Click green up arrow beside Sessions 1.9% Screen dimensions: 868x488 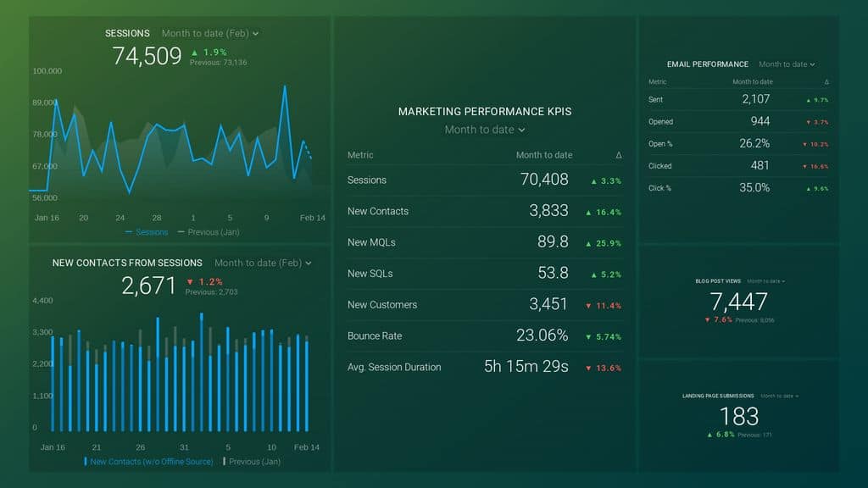195,53
